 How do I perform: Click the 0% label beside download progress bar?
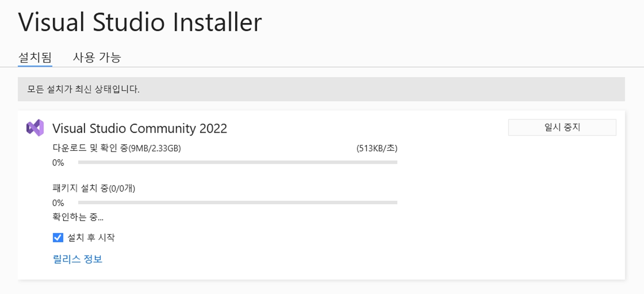pos(58,163)
